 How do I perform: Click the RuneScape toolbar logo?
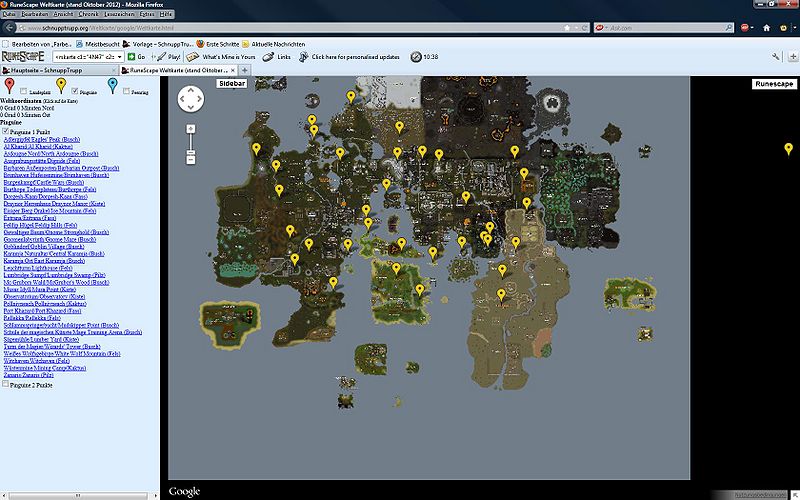[x=24, y=57]
